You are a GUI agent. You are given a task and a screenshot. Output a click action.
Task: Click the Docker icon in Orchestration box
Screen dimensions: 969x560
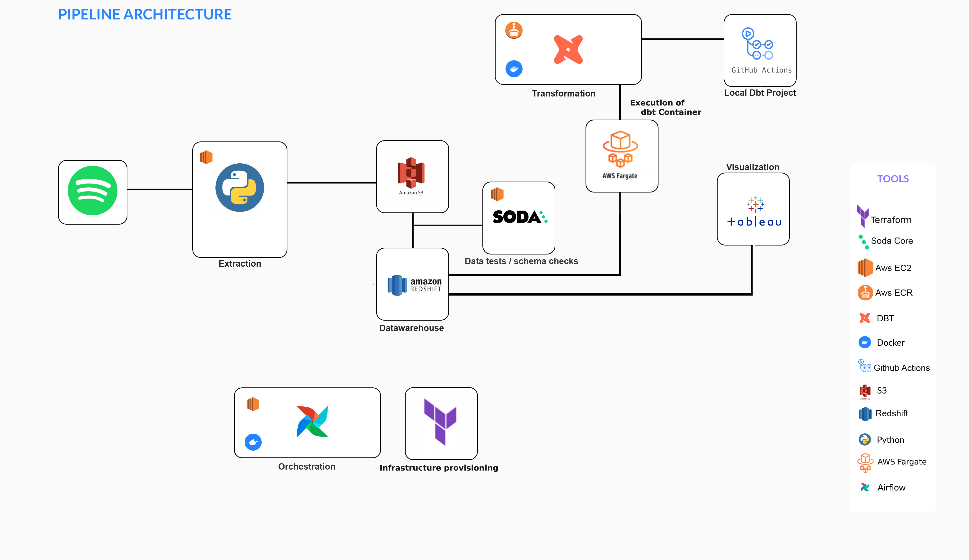(253, 442)
